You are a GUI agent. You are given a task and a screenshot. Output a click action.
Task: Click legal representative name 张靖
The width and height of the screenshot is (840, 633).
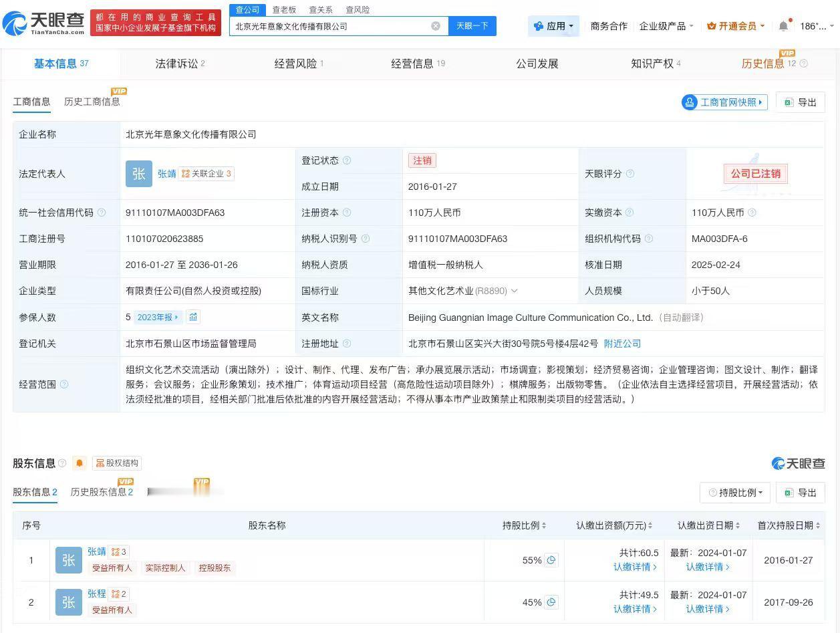coord(167,174)
